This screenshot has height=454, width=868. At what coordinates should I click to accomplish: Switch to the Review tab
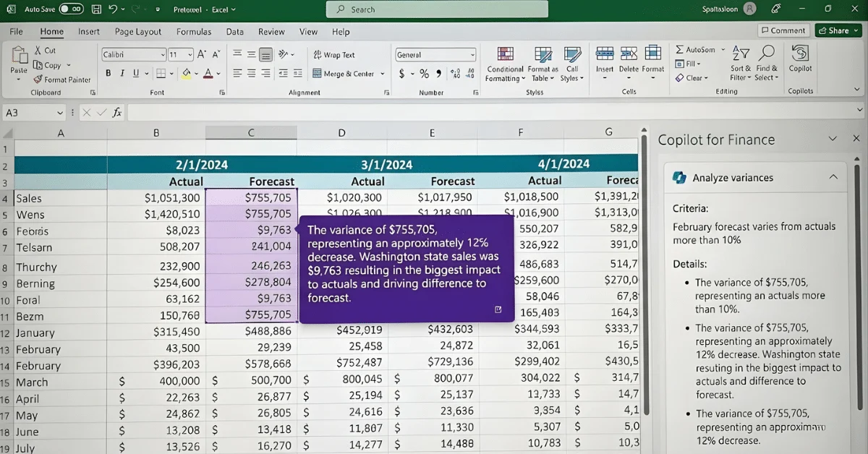(271, 31)
